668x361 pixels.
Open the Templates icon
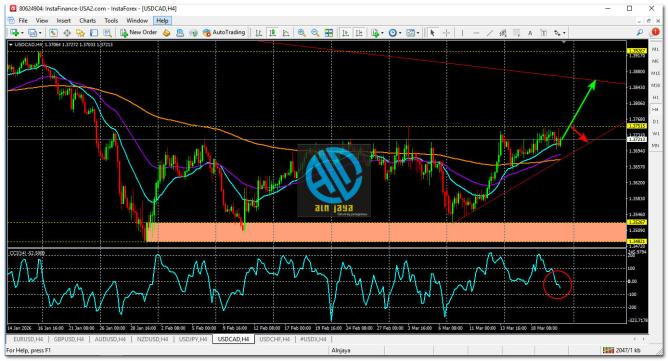click(x=410, y=33)
